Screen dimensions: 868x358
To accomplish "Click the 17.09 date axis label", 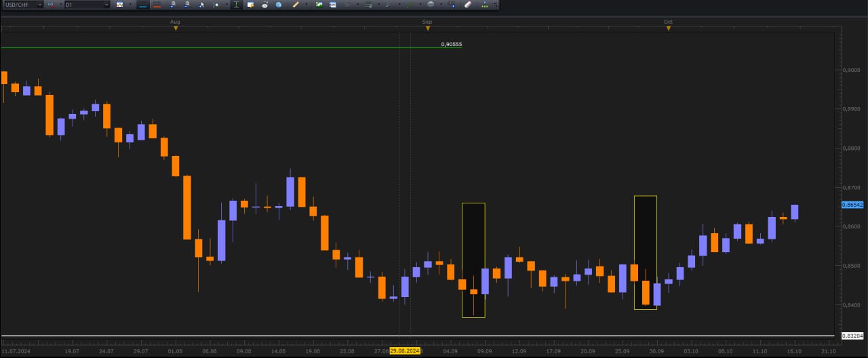I will 553,351.
